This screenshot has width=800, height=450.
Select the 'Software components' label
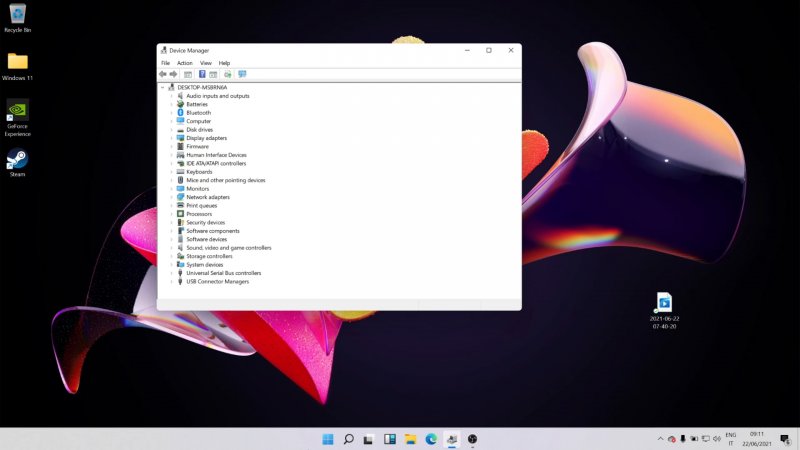coord(213,231)
